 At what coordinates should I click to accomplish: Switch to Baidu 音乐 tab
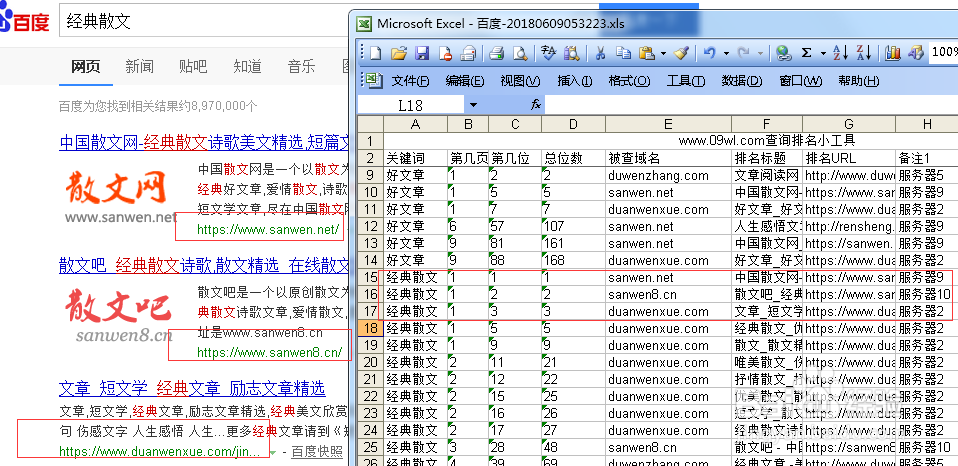[301, 67]
